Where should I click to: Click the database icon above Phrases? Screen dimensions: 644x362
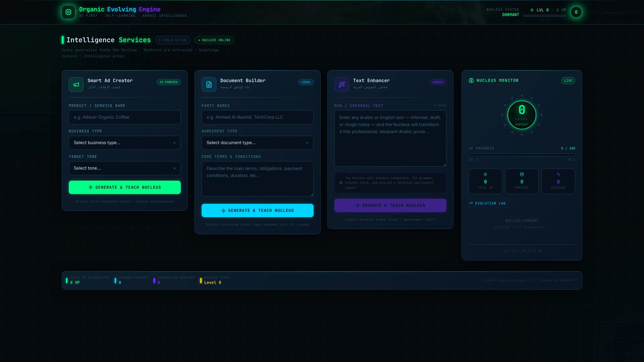(522, 174)
